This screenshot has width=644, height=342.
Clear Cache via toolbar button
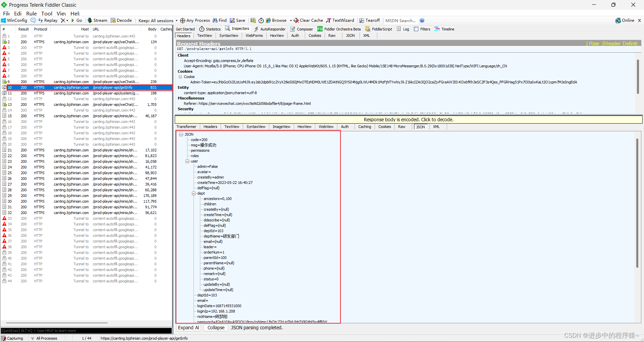pyautogui.click(x=308, y=20)
